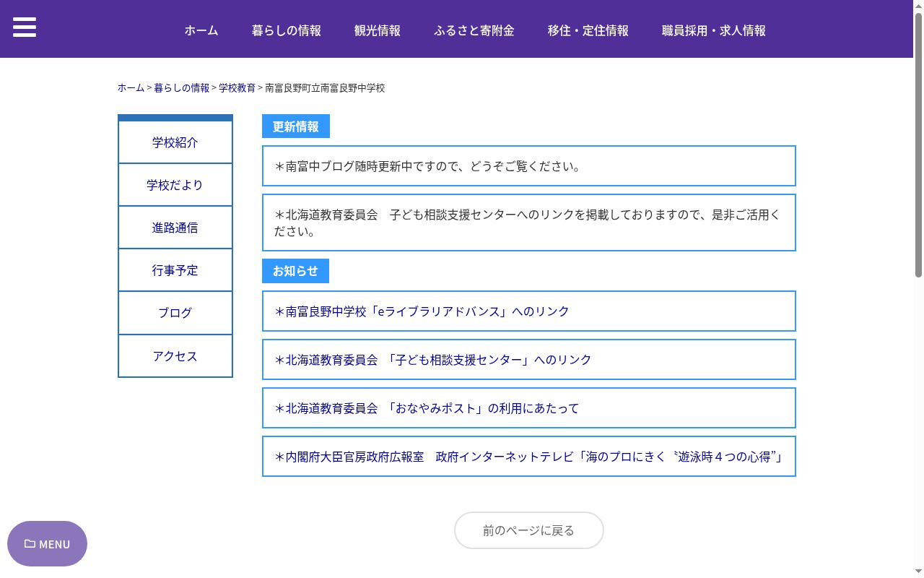This screenshot has height=578, width=924.
Task: Open アクセス in the sidebar
Action: [x=175, y=356]
